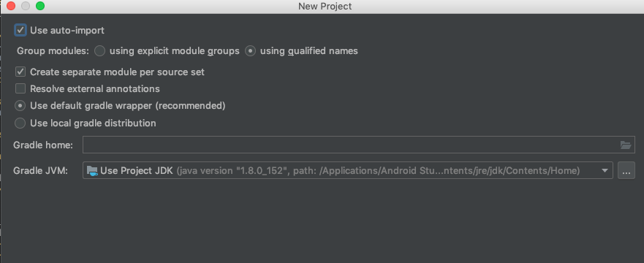Click the Gradle JVM dropdown arrow
Image resolution: width=644 pixels, height=263 pixels.
604,171
